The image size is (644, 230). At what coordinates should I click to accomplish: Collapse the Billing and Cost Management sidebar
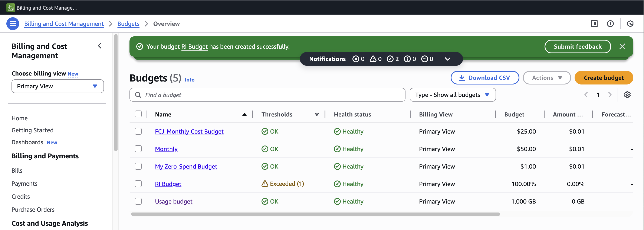100,46
